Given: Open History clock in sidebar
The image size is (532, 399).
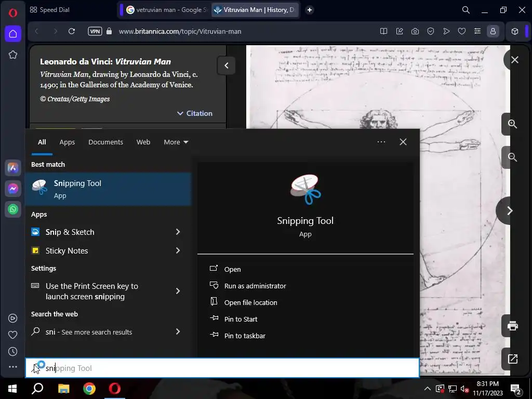Looking at the screenshot, I should (x=13, y=352).
